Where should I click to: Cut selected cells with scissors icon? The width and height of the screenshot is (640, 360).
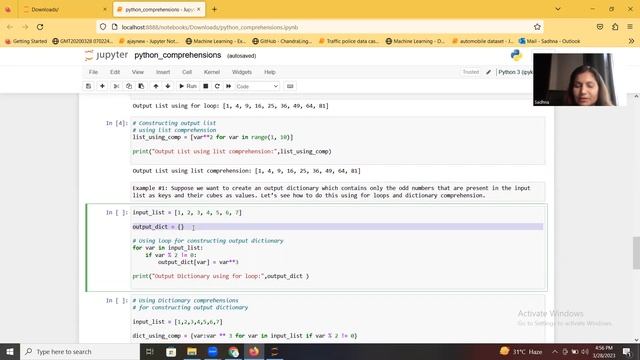point(116,86)
